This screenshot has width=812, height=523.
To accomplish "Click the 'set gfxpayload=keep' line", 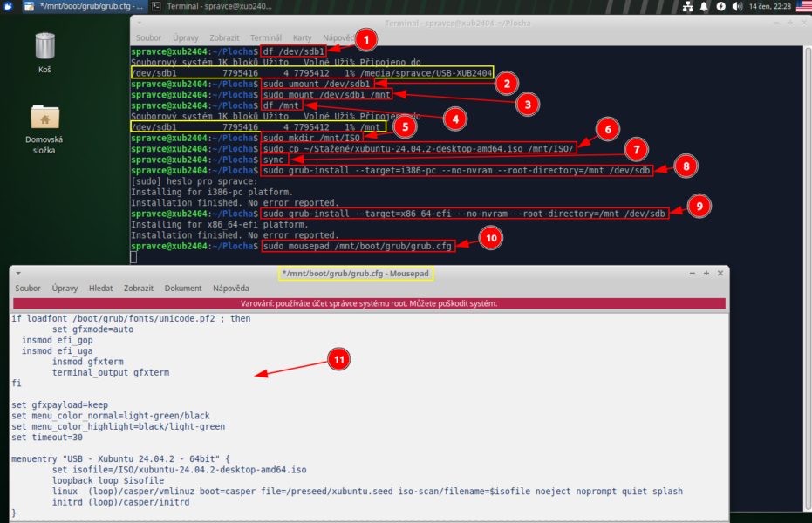I will click(x=59, y=405).
